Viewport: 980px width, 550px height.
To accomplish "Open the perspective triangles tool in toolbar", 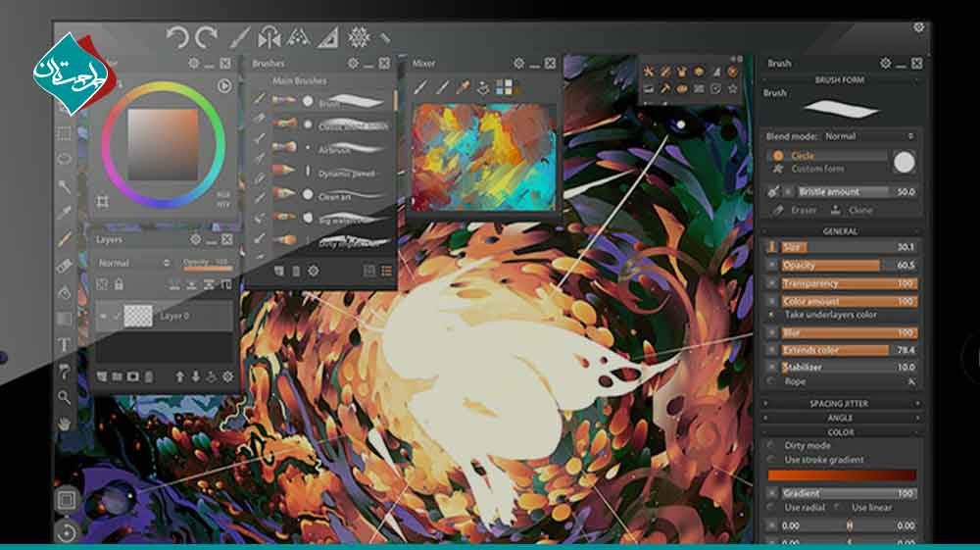I will 299,37.
